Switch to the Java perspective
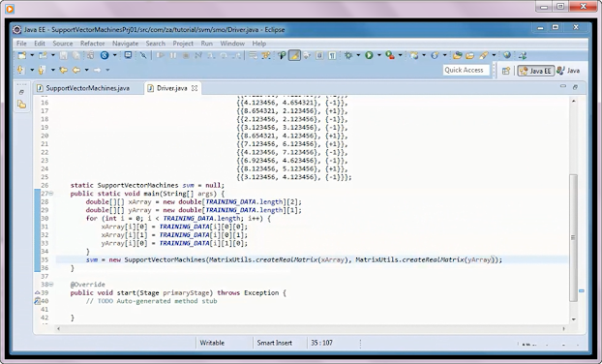 (x=568, y=71)
